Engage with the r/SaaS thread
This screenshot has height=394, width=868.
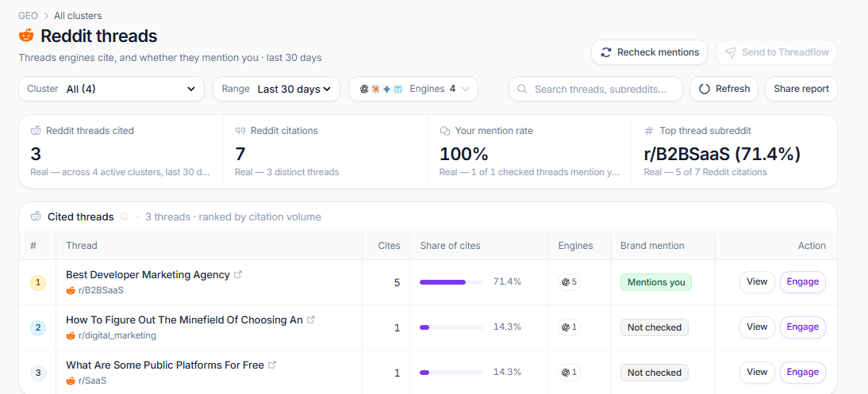tap(803, 373)
